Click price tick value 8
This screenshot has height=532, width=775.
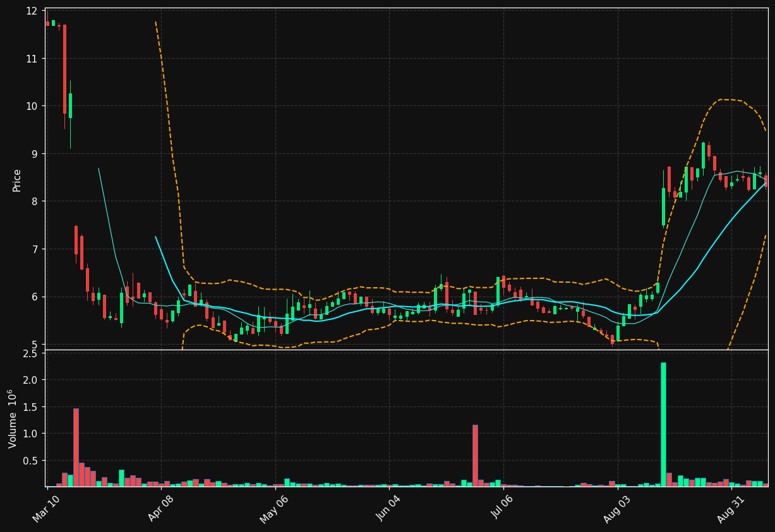point(35,201)
